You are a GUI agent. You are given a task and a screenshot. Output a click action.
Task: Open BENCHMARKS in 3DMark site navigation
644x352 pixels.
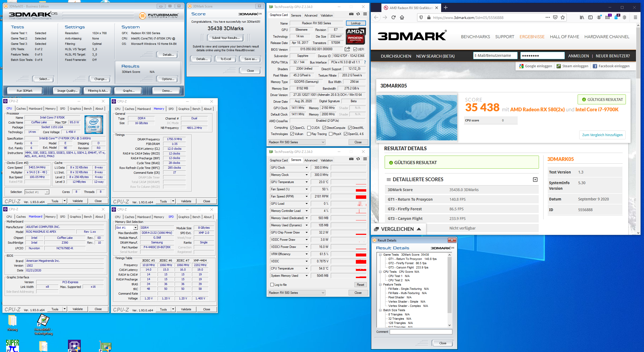[x=475, y=37]
